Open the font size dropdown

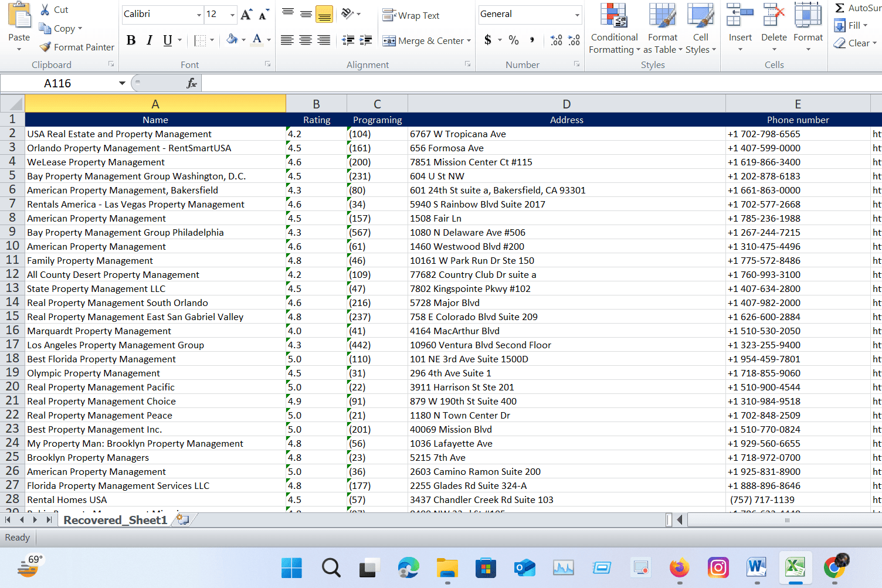233,15
